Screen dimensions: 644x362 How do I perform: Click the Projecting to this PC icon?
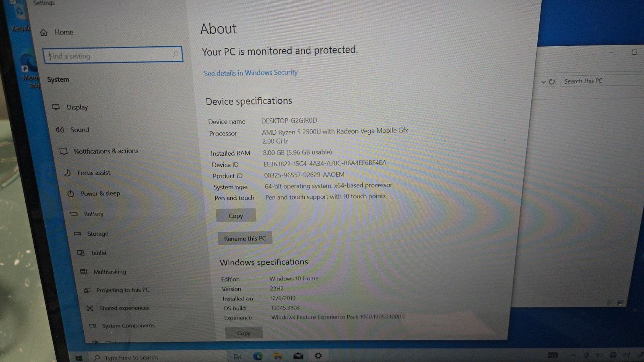[87, 290]
